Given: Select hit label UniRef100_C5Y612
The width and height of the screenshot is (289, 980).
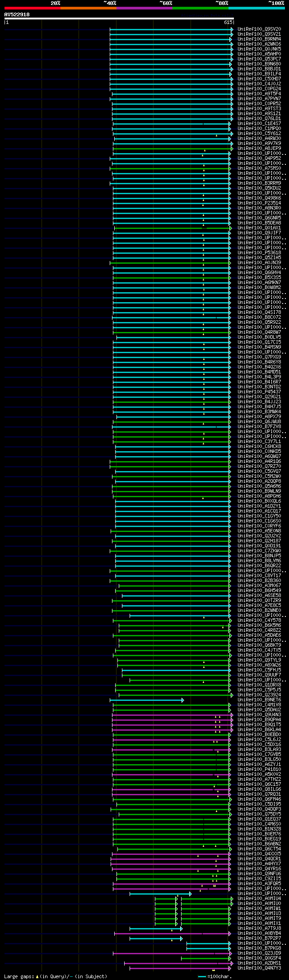Looking at the screenshot, I should pos(259,134).
